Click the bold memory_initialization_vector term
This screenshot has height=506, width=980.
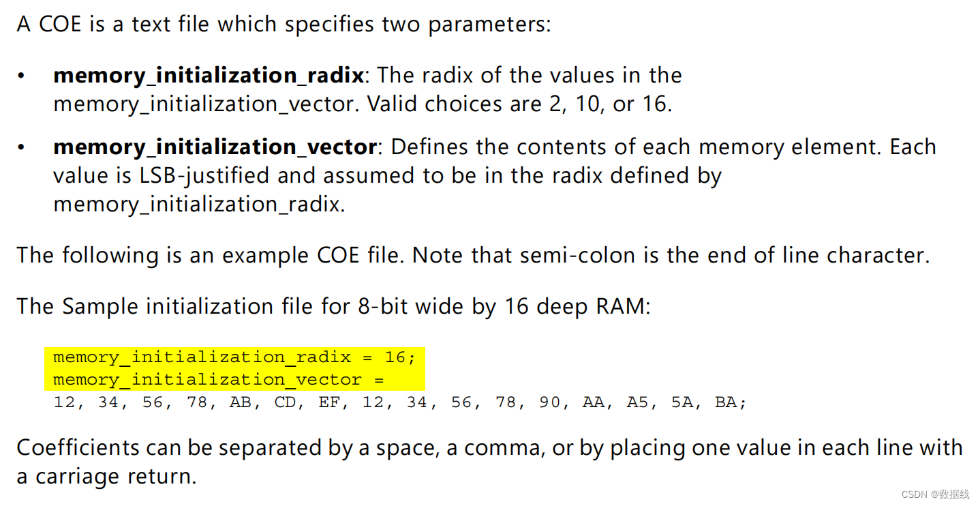point(214,147)
